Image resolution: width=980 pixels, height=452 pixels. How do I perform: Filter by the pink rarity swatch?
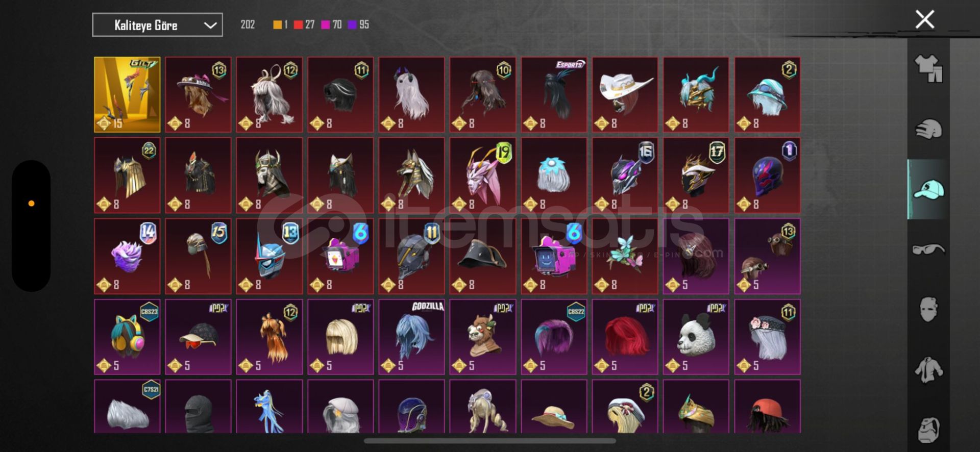(325, 24)
